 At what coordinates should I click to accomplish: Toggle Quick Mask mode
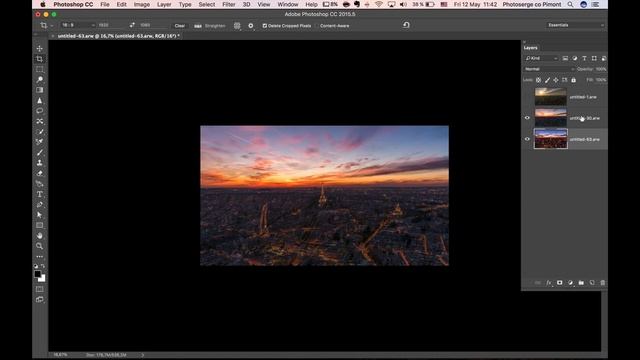(x=40, y=289)
